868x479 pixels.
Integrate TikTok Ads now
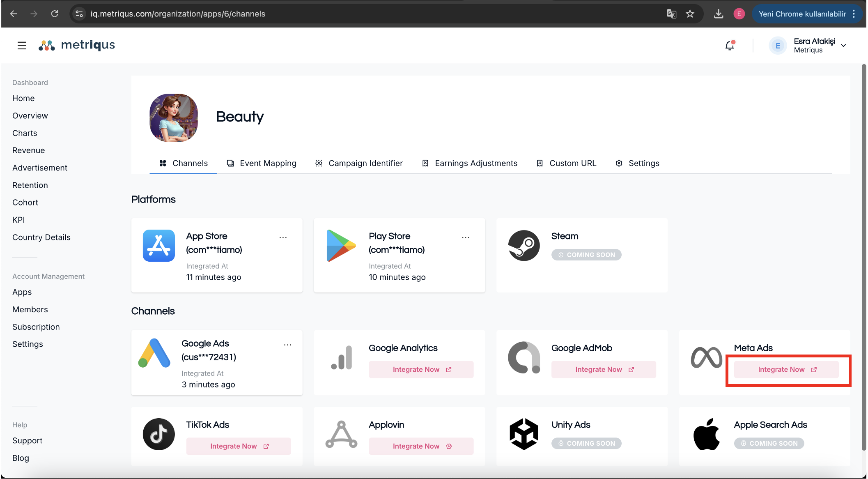239,446
